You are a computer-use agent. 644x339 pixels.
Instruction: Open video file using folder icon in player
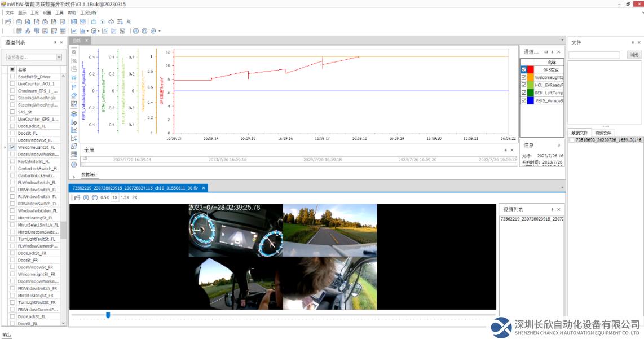77,197
